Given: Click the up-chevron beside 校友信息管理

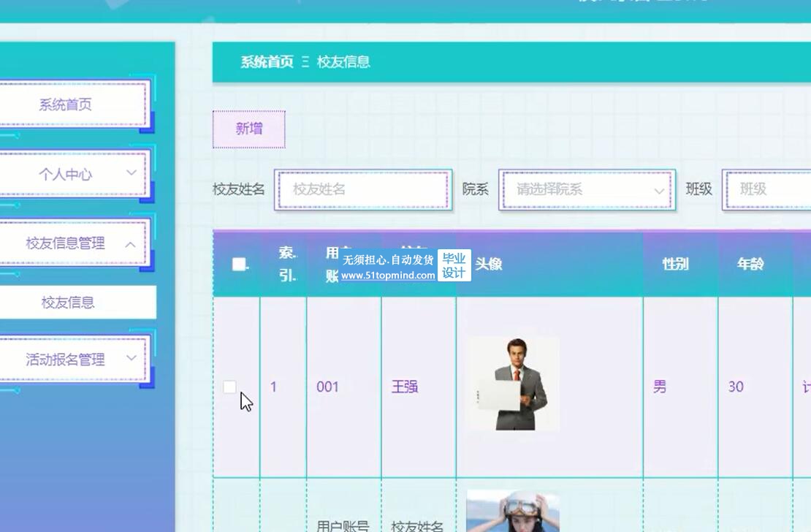Looking at the screenshot, I should point(130,244).
